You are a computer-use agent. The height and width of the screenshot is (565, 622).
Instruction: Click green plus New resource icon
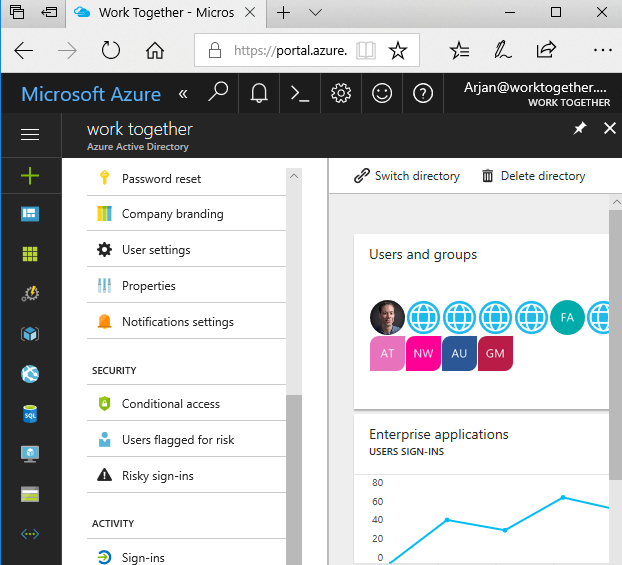pyautogui.click(x=30, y=176)
